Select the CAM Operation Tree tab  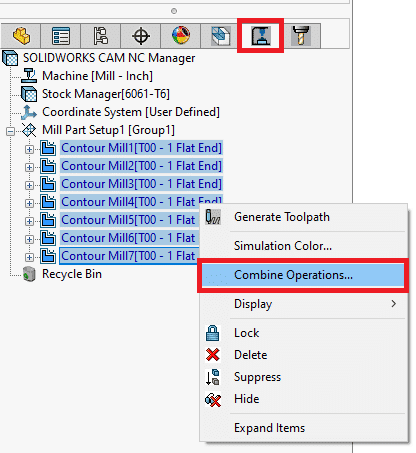click(261, 36)
